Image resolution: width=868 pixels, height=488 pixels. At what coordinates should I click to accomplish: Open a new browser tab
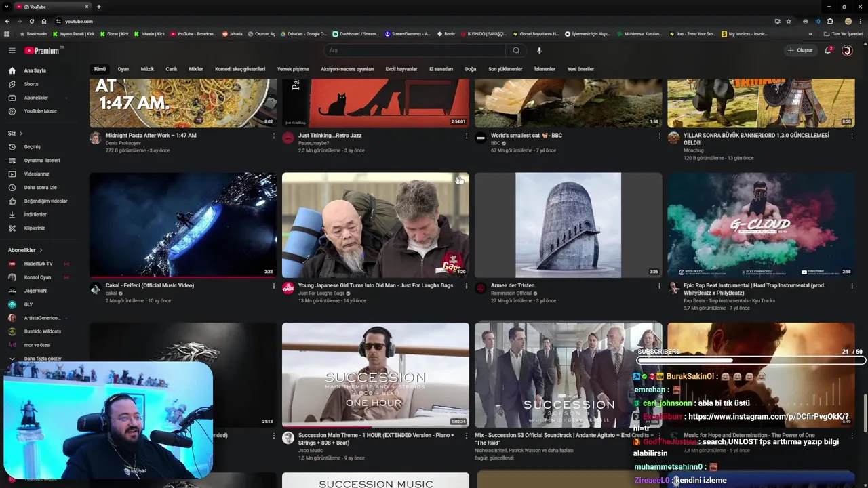pyautogui.click(x=98, y=7)
